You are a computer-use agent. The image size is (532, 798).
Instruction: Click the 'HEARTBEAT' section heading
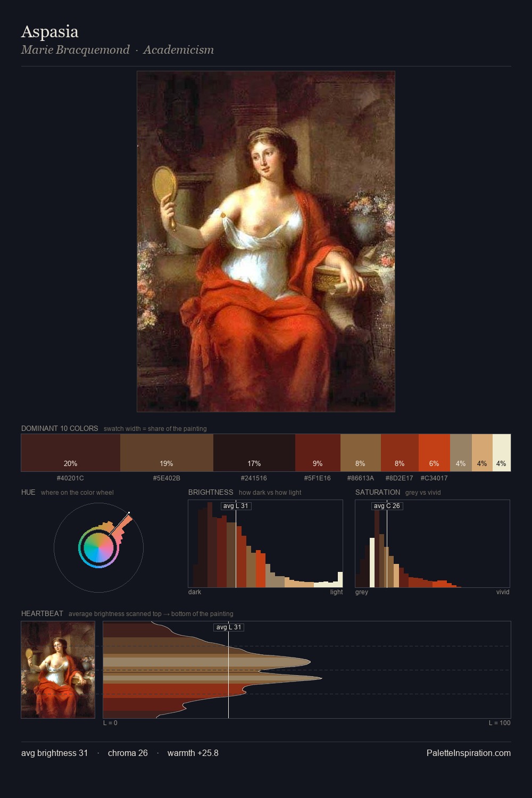pos(42,614)
